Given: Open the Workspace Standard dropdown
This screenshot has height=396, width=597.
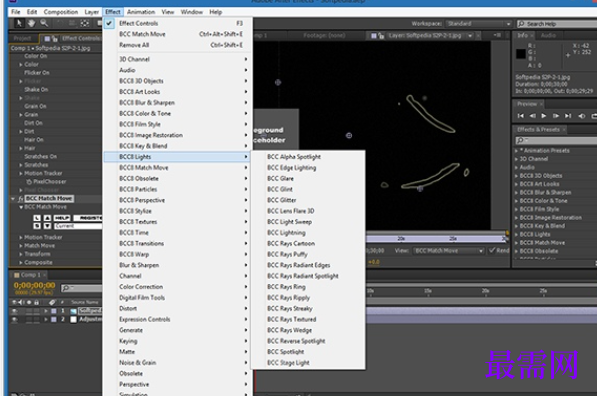Looking at the screenshot, I should tap(478, 24).
